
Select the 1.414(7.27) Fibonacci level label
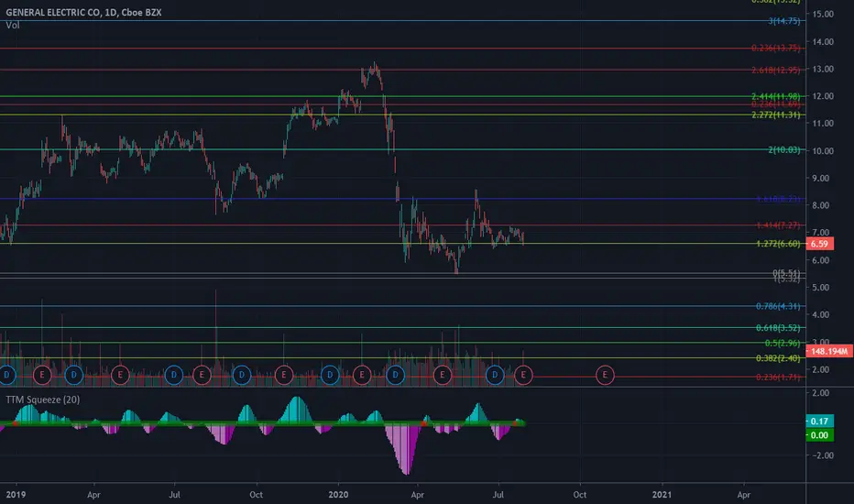tap(778, 225)
